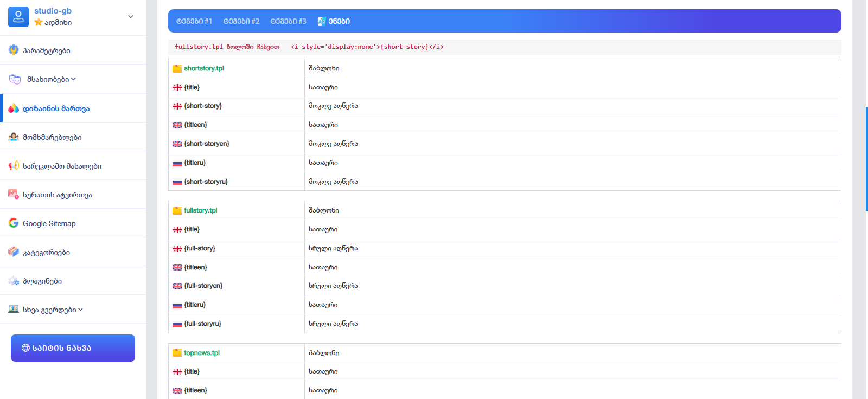Open the shortstory.tpl template link
This screenshot has width=868, height=399.
[203, 68]
